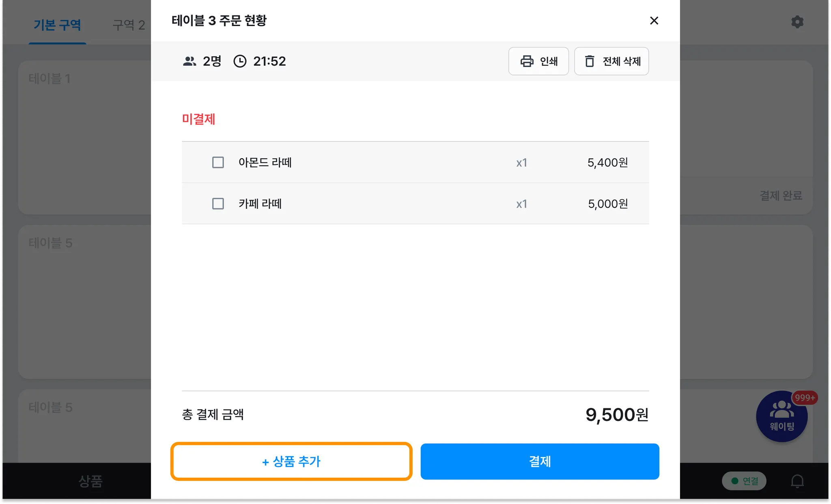Switch to the 구역 2 tab

[129, 25]
